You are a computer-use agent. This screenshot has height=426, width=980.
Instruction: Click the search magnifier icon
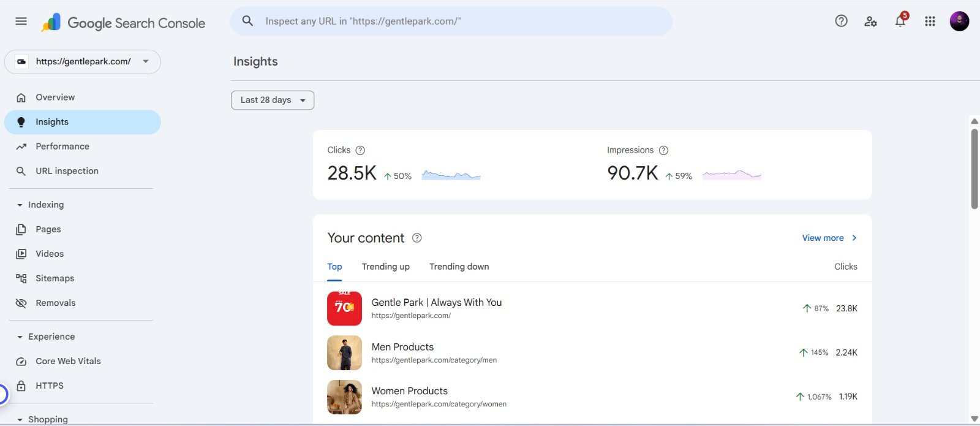[247, 21]
